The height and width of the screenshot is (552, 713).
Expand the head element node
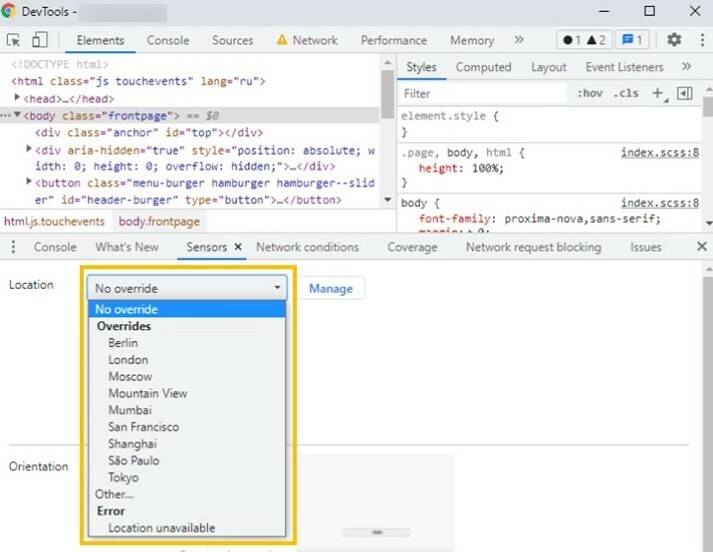17,98
